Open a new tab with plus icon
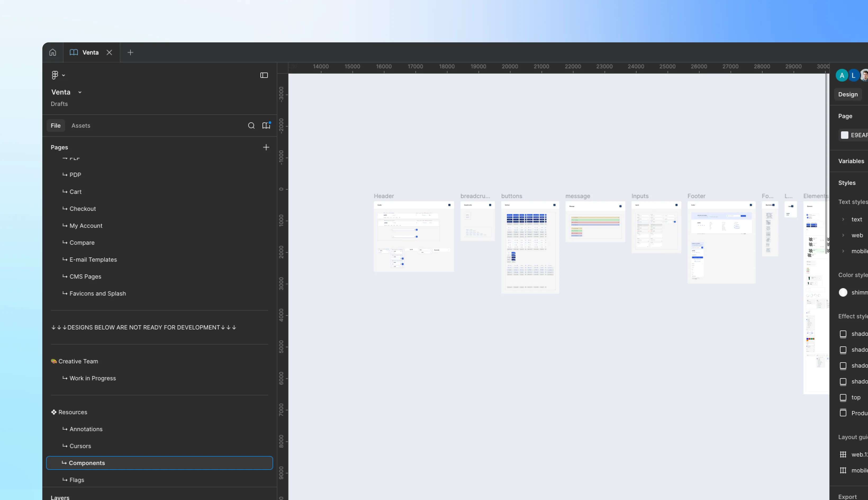This screenshot has width=868, height=500. 130,52
